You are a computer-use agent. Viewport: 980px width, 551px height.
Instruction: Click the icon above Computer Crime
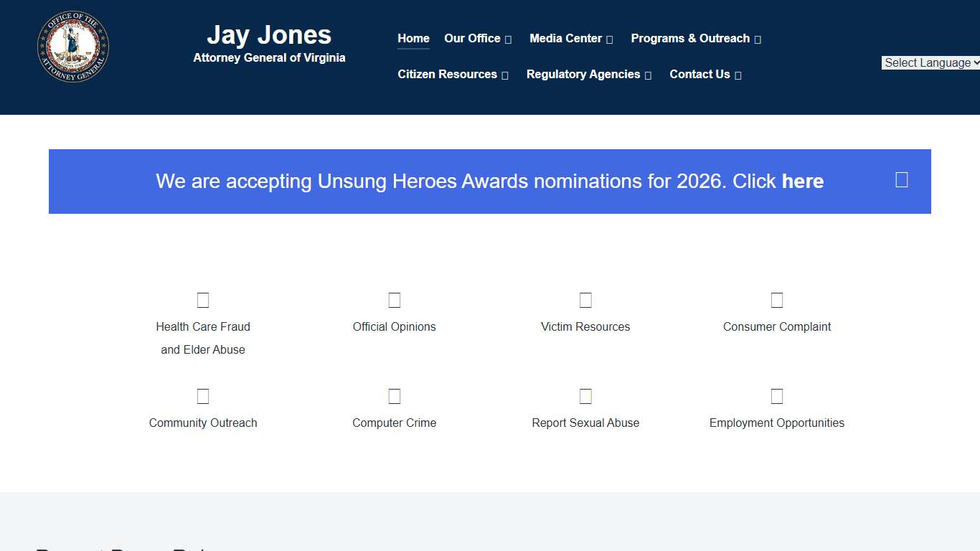pos(394,396)
